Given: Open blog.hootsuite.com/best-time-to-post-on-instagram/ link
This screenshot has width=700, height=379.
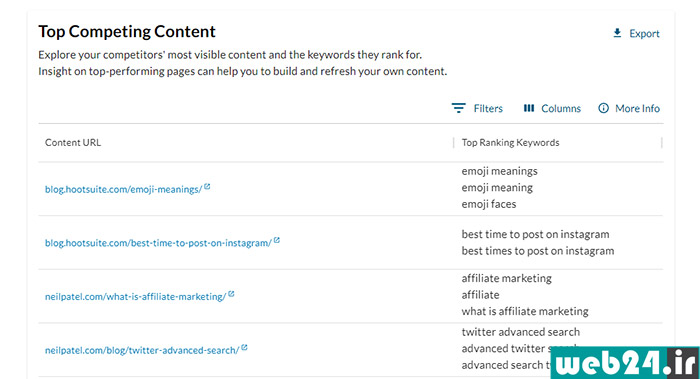Looking at the screenshot, I should 158,243.
